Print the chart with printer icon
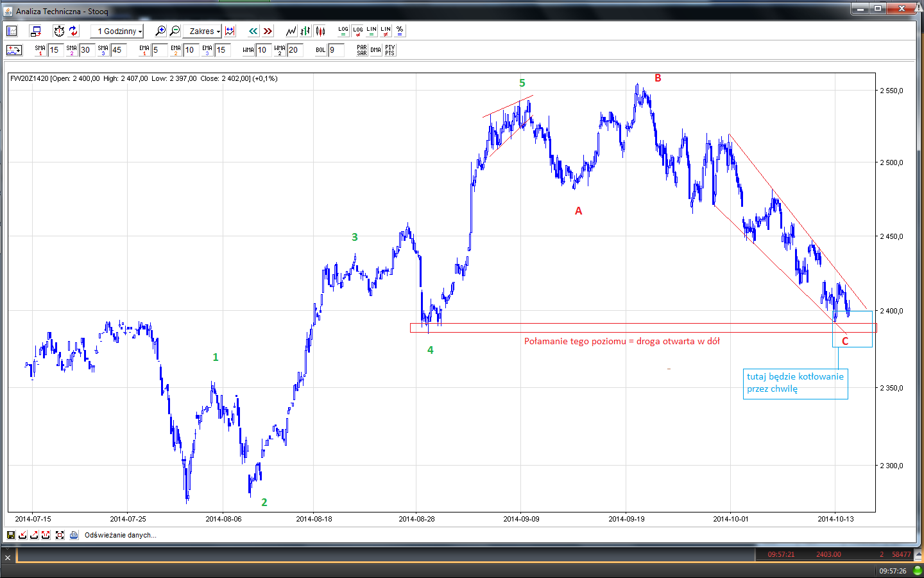The height and width of the screenshot is (578, 924). pyautogui.click(x=74, y=535)
